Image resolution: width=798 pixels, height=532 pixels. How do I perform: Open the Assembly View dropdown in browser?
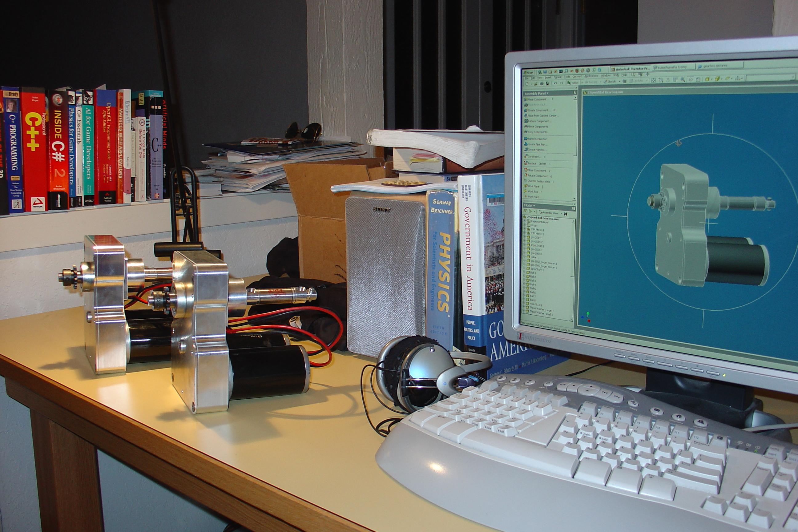[x=551, y=213]
